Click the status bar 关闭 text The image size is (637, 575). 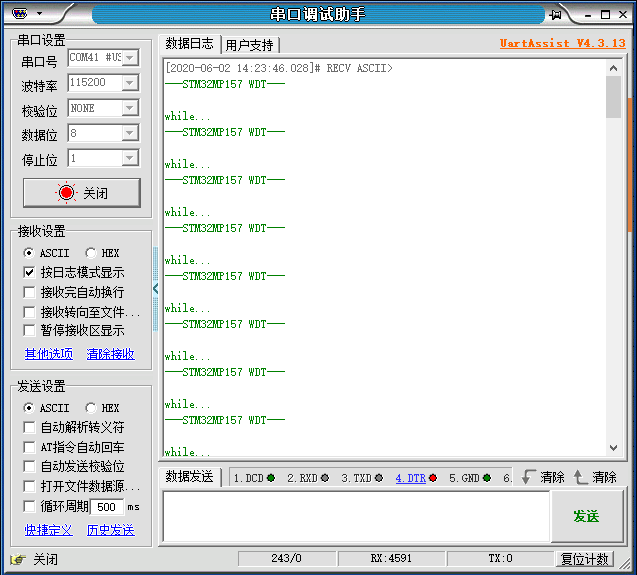(46, 560)
